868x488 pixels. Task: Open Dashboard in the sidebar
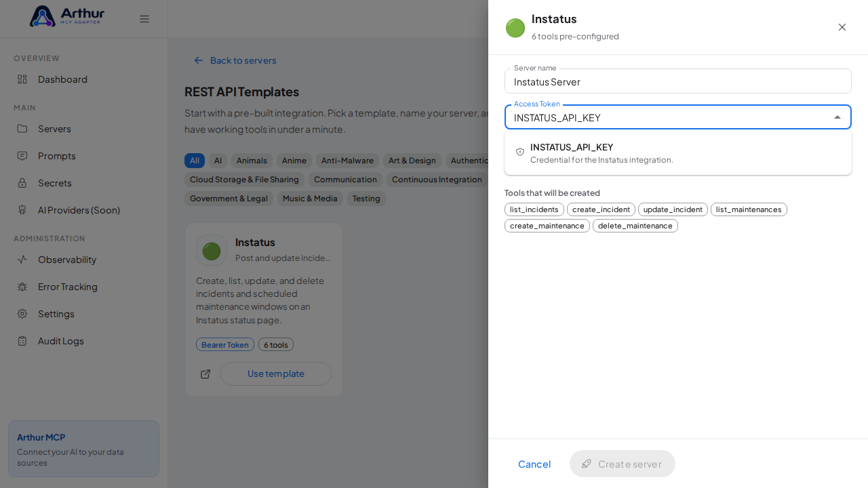click(84, 79)
